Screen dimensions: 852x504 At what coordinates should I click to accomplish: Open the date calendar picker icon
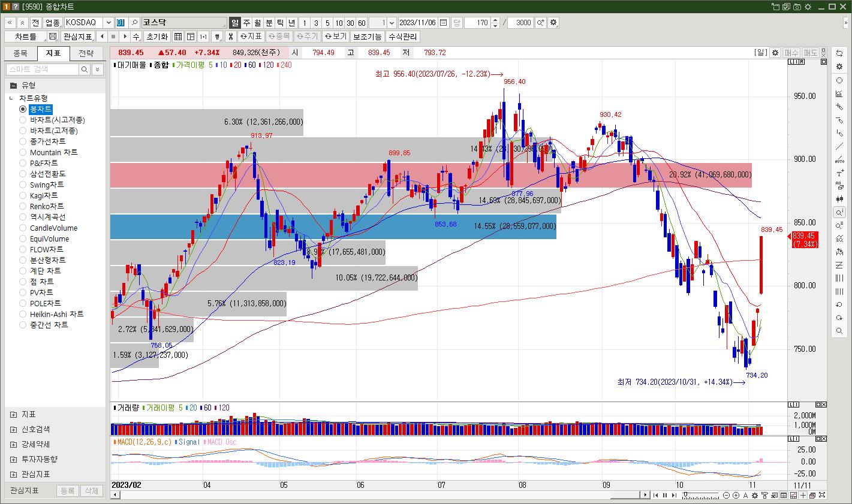[x=443, y=23]
